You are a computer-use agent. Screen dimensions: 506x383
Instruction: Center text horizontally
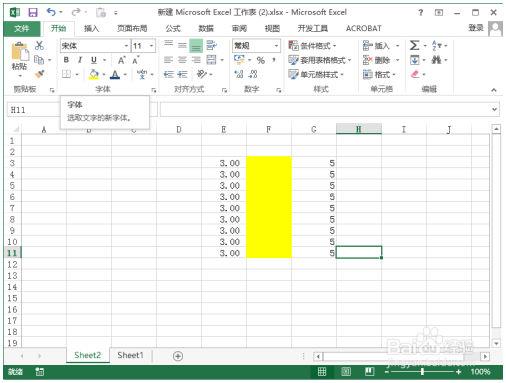click(182, 60)
